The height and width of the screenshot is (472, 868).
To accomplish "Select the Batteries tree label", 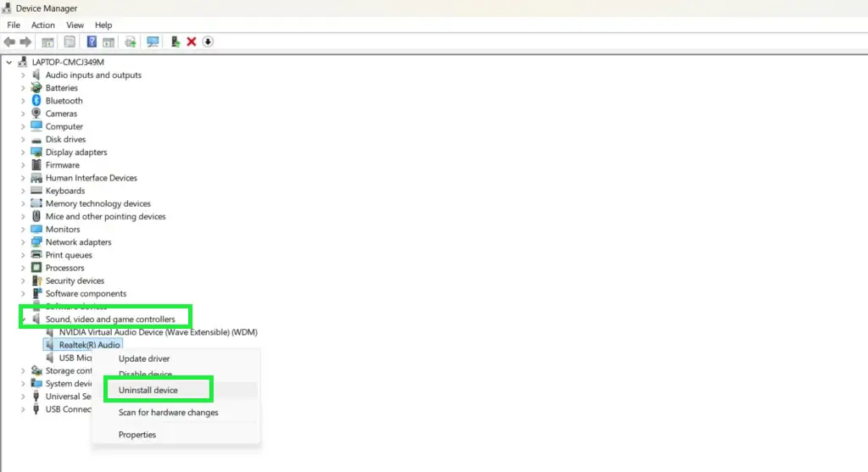I will tap(61, 88).
